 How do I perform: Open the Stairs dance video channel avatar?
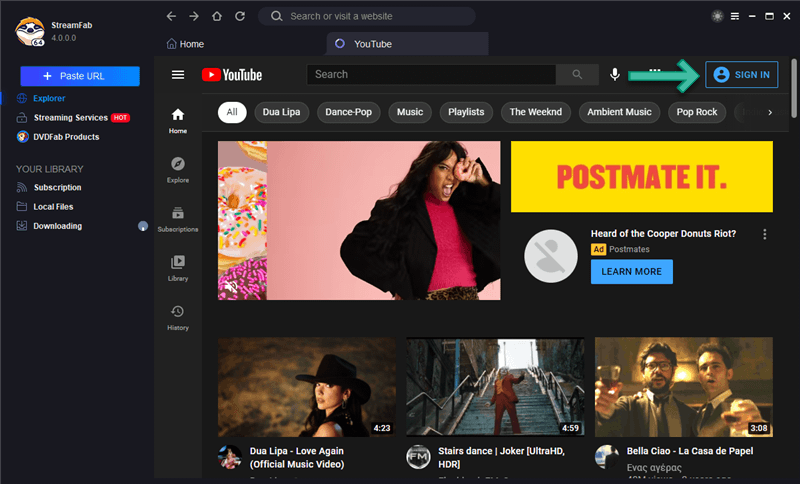418,457
